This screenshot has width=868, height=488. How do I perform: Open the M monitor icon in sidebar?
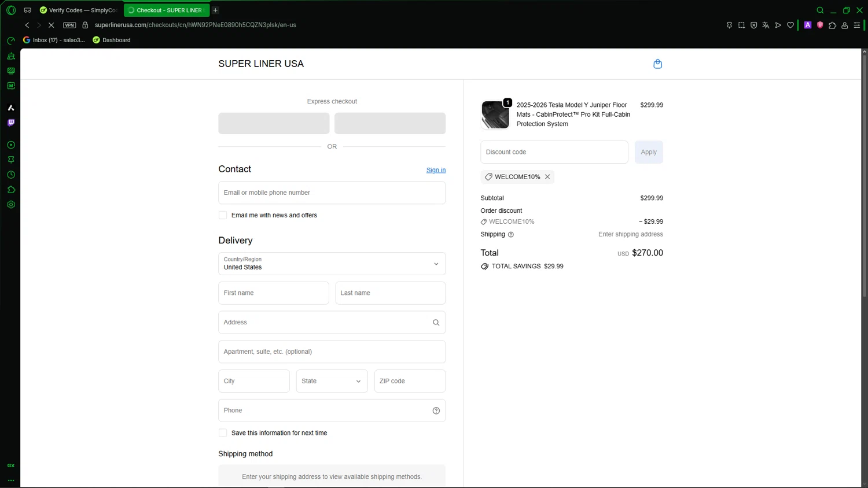click(x=11, y=86)
